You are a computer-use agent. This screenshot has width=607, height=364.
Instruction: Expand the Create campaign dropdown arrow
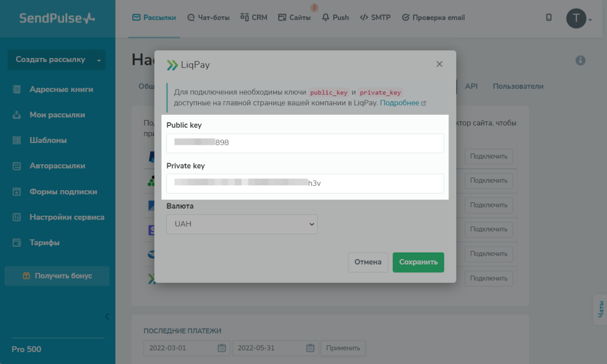click(99, 60)
